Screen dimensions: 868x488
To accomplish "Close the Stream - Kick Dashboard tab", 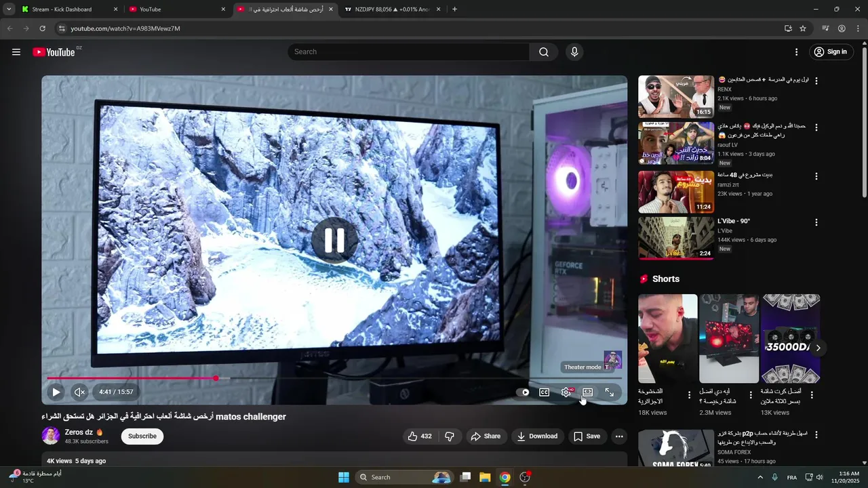I will click(115, 9).
